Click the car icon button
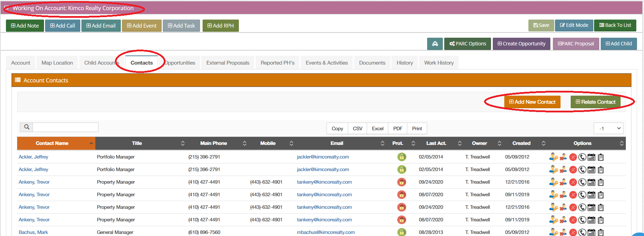 (435, 44)
